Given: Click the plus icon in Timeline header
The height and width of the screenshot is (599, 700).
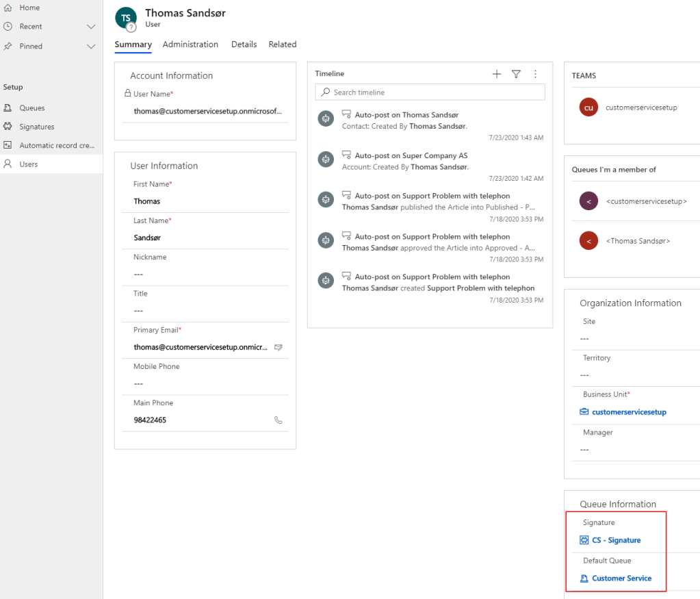Looking at the screenshot, I should pos(497,74).
